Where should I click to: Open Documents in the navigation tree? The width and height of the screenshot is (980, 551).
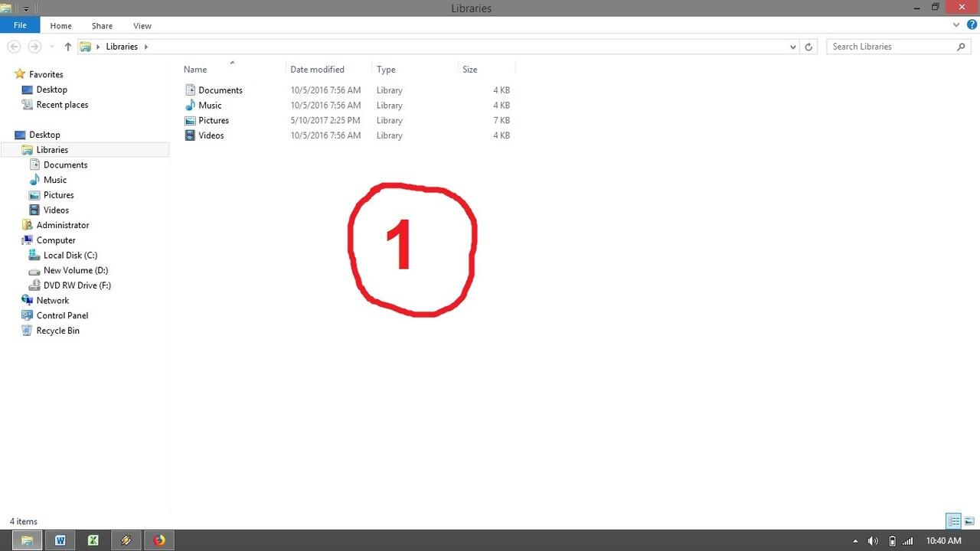click(x=65, y=165)
